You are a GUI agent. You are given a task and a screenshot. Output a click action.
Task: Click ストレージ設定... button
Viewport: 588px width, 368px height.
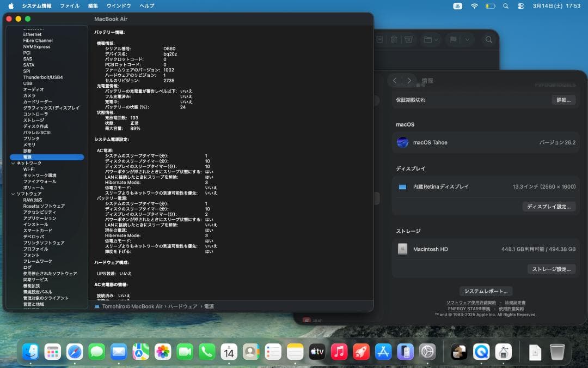point(552,269)
